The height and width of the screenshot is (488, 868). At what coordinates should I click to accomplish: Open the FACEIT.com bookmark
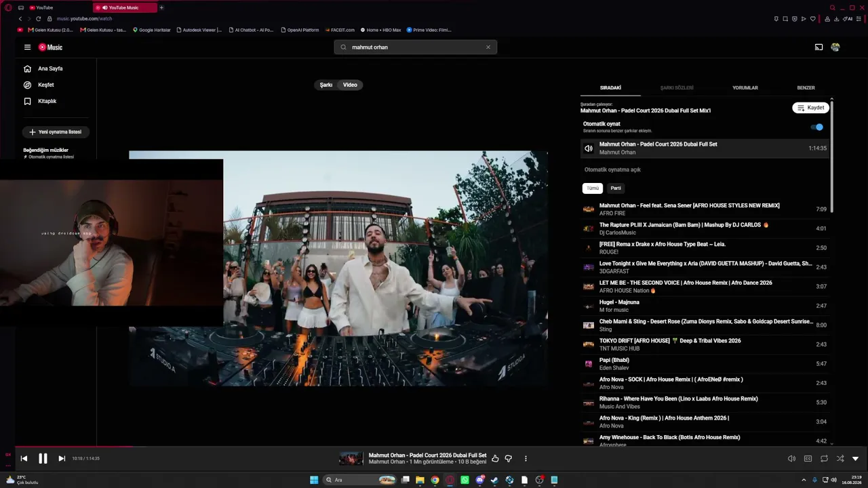[x=340, y=30]
